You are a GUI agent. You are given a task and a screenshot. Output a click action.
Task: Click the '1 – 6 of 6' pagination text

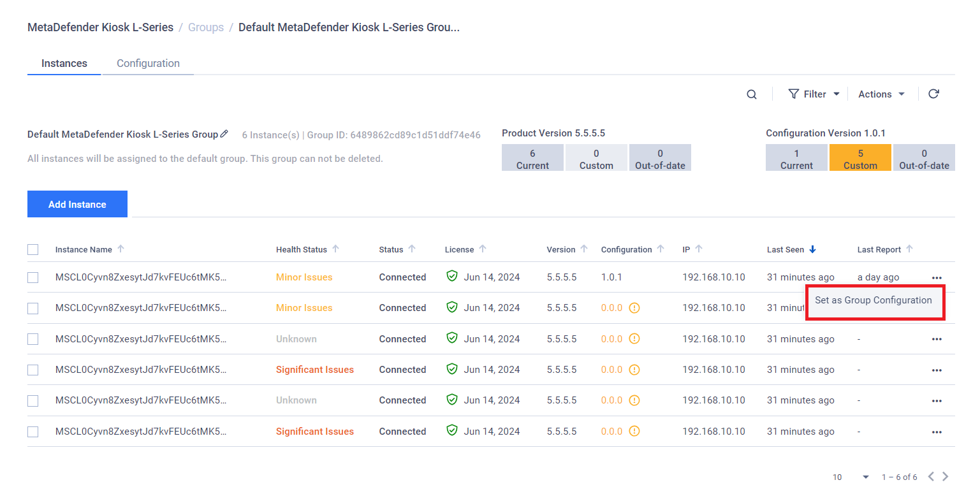[899, 477]
